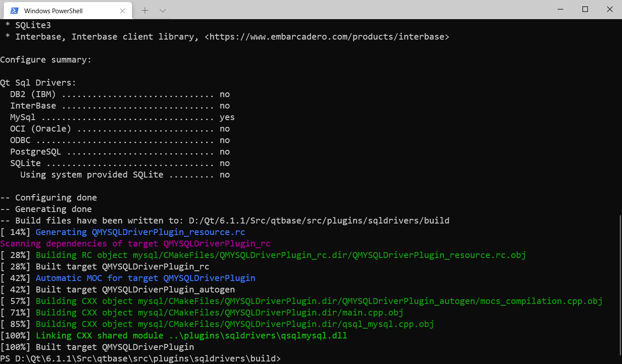This screenshot has height=364, width=622.
Task: Maximize the terminal window
Action: pyautogui.click(x=585, y=9)
